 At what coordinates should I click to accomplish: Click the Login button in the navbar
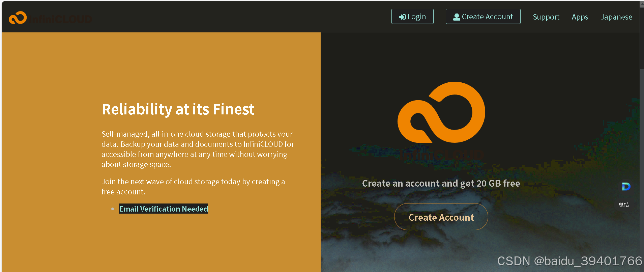[x=412, y=17]
